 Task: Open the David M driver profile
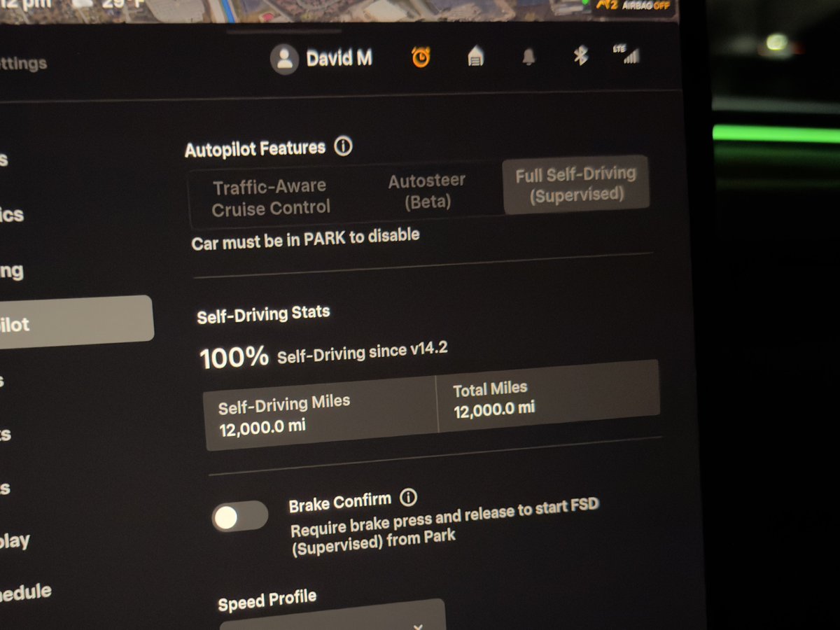pyautogui.click(x=321, y=58)
